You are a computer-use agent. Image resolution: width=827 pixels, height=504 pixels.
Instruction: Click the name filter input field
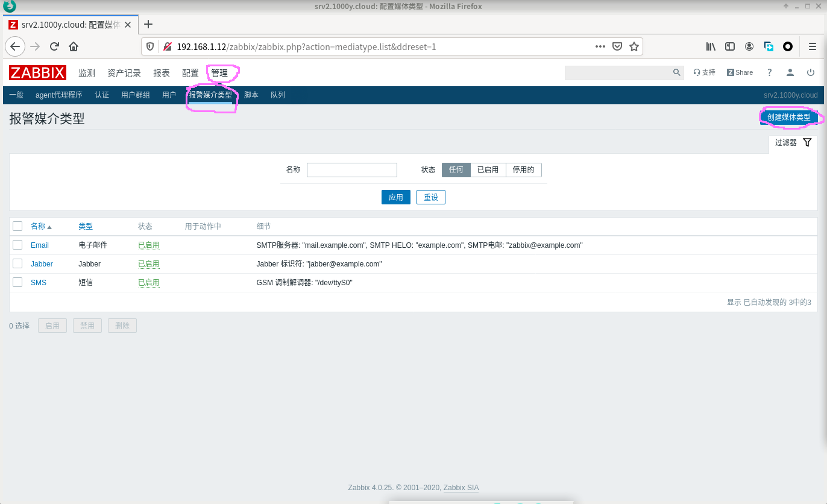tap(351, 170)
